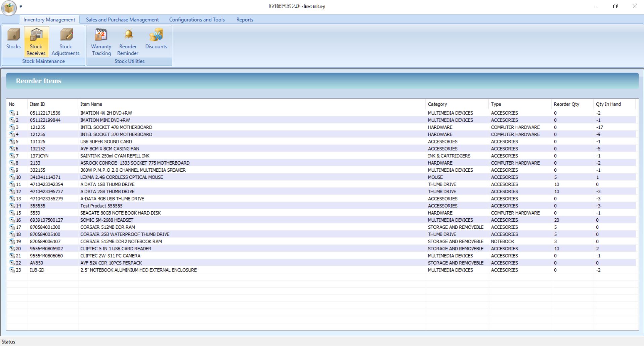This screenshot has width=644, height=346.
Task: Select SEAGATE 80GB NOTE BOOK HARD DISK
Action: pos(120,213)
